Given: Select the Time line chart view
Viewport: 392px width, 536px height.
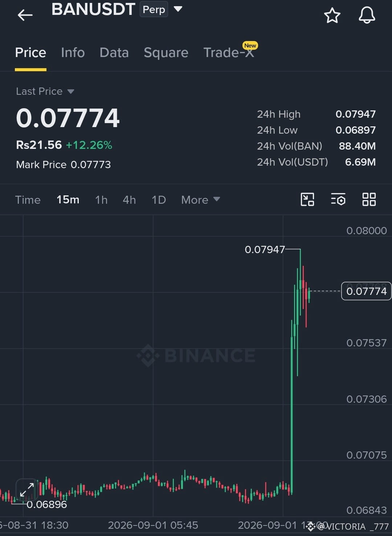Looking at the screenshot, I should click(x=28, y=200).
